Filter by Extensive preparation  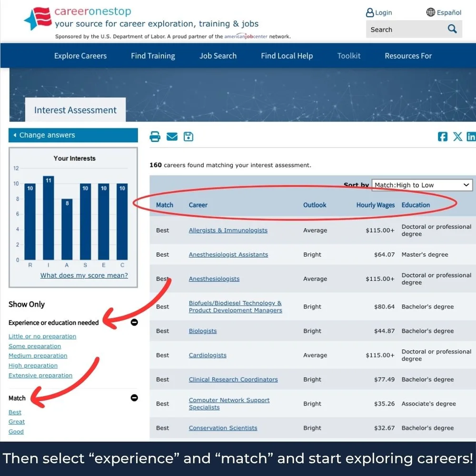click(x=40, y=375)
